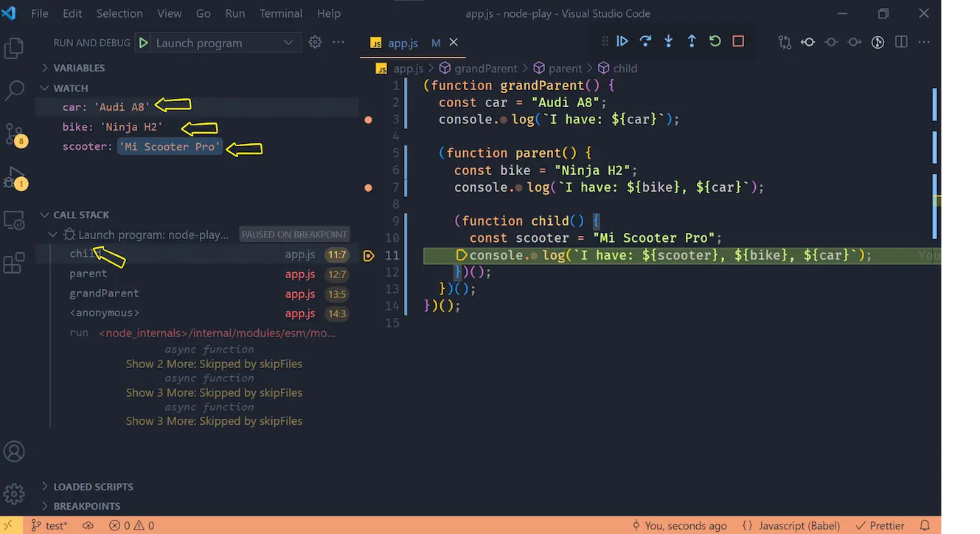Open changes compare icon in editor toolbar

pos(785,42)
